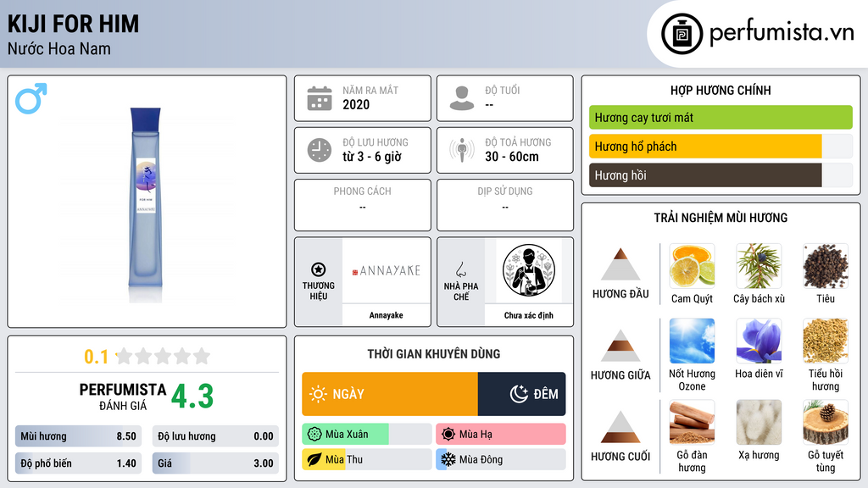
Task: Click the Nốt Hương Ozone sky image
Action: (692, 341)
